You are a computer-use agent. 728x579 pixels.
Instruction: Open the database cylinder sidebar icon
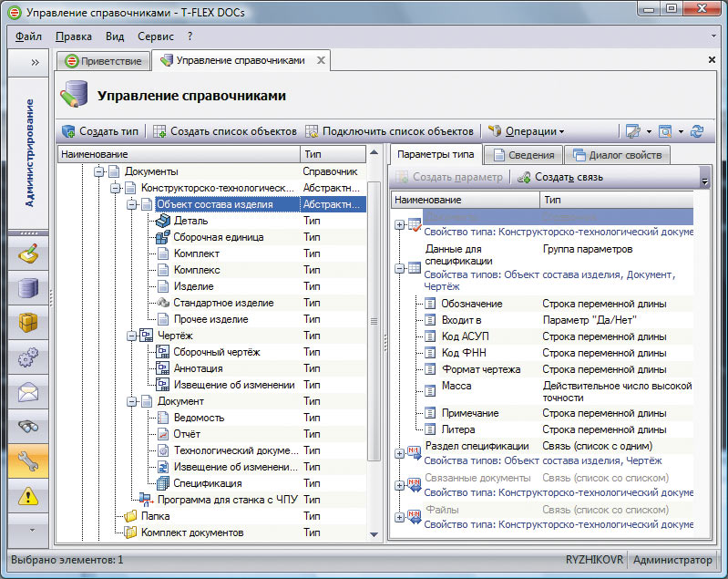click(x=28, y=288)
